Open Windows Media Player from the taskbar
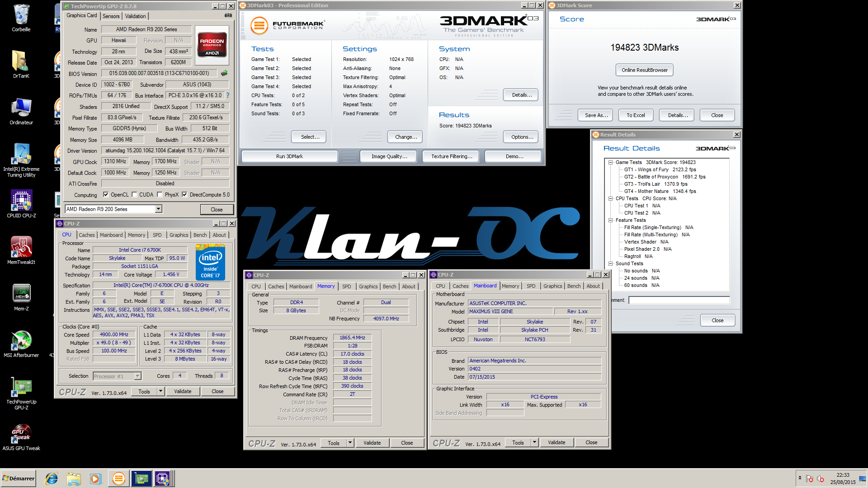Screen dimensions: 868x488 [95, 479]
